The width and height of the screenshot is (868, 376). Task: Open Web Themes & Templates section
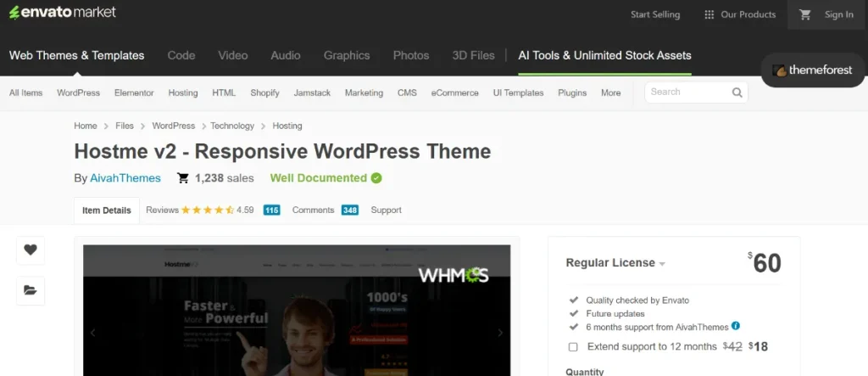(77, 55)
